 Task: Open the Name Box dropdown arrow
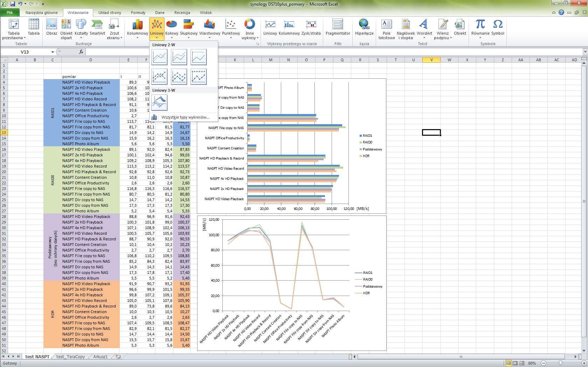coord(53,52)
